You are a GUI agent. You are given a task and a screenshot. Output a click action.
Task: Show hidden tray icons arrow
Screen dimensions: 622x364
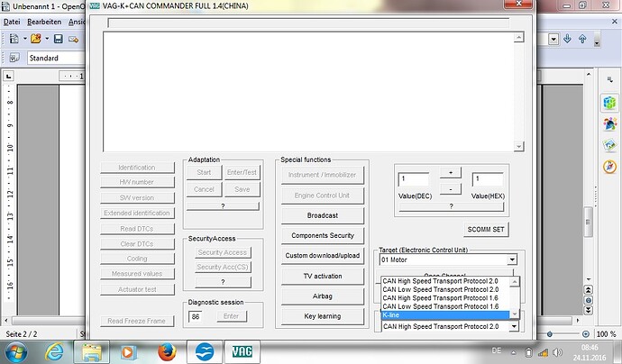click(x=514, y=352)
